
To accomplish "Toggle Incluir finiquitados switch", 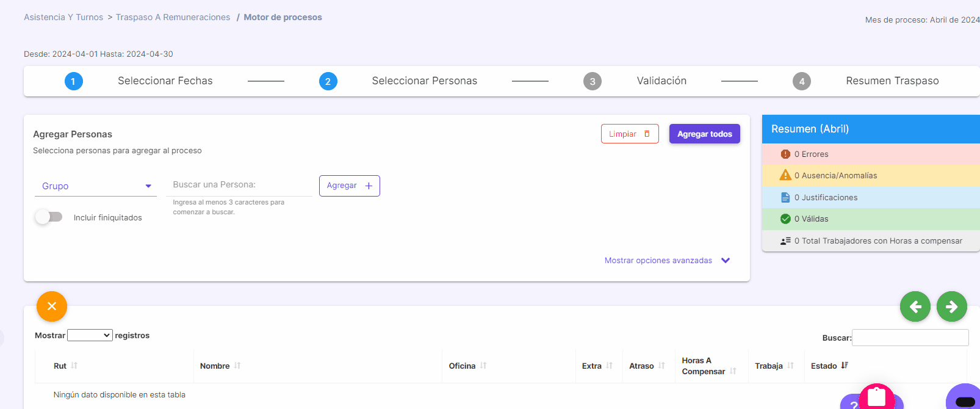I will click(x=49, y=217).
